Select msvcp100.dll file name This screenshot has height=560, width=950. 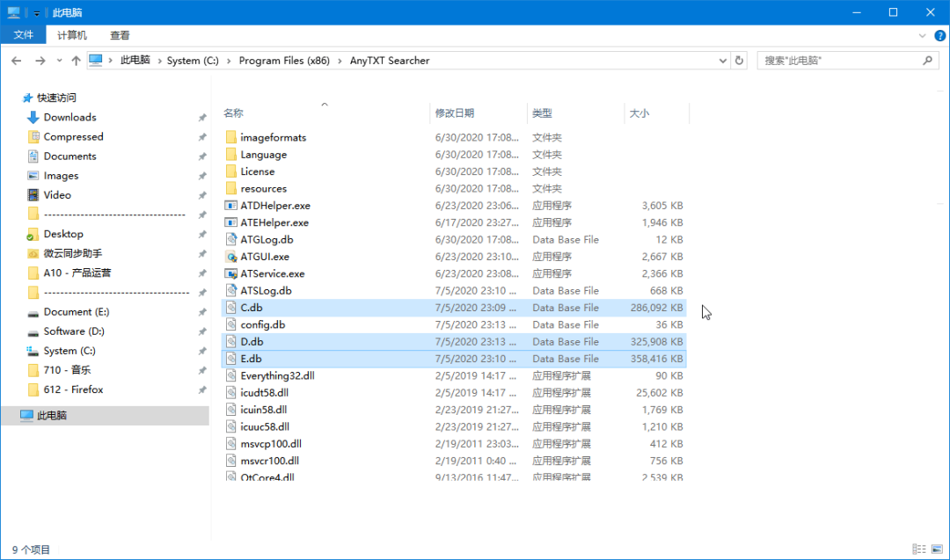(x=271, y=444)
